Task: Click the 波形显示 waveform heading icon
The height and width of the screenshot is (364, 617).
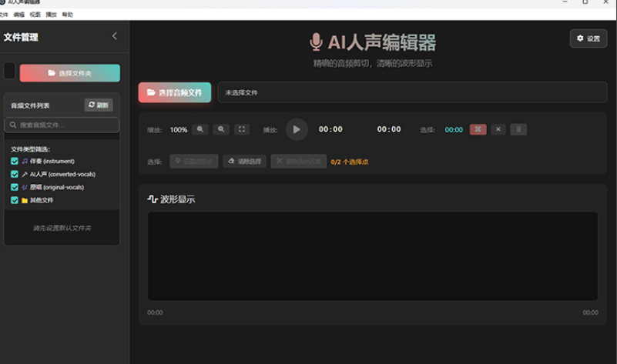Action: (153, 199)
